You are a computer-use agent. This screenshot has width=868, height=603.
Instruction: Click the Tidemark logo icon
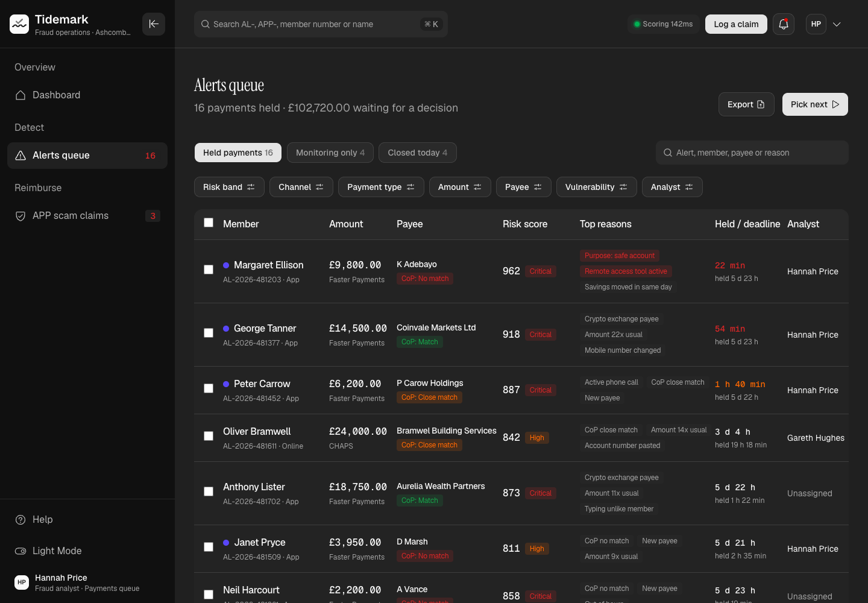point(19,24)
